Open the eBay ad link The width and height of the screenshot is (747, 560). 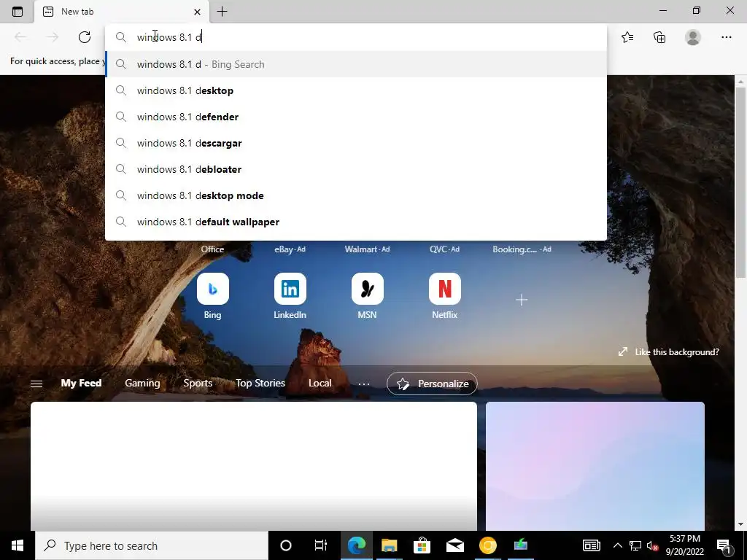(x=290, y=249)
